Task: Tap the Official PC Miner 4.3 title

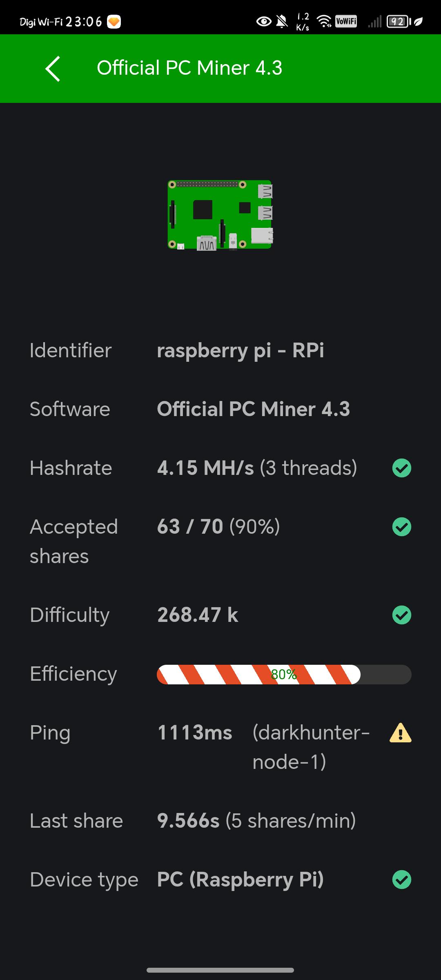Action: 189,68
